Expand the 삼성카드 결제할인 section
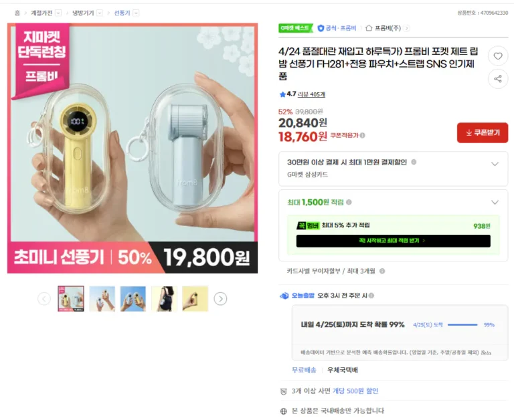 click(495, 164)
